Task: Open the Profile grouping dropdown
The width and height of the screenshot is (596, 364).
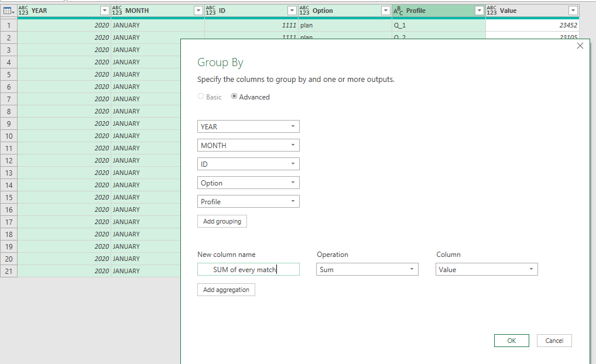Action: point(248,201)
